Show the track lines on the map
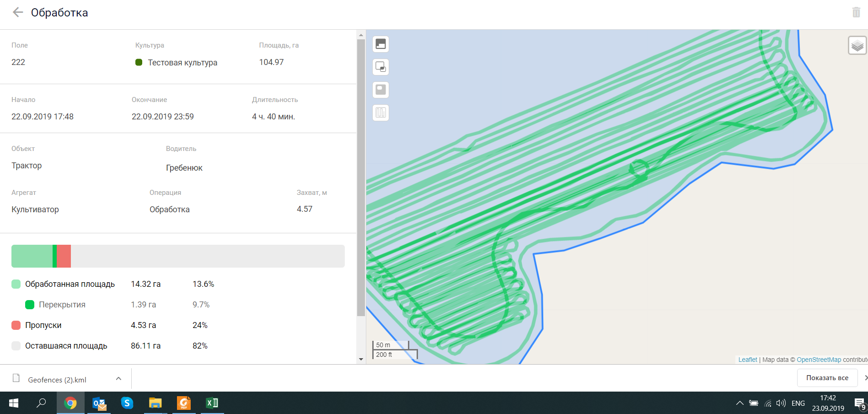 (x=380, y=113)
